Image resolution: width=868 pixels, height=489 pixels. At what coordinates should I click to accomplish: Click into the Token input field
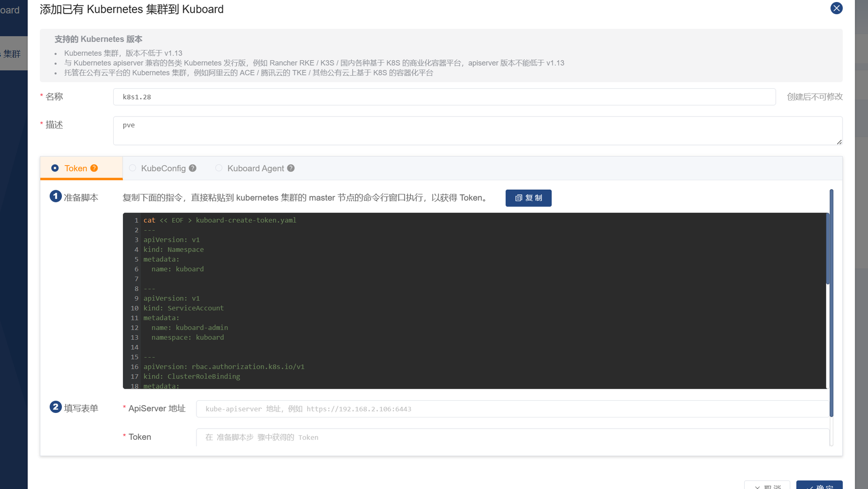coord(513,437)
